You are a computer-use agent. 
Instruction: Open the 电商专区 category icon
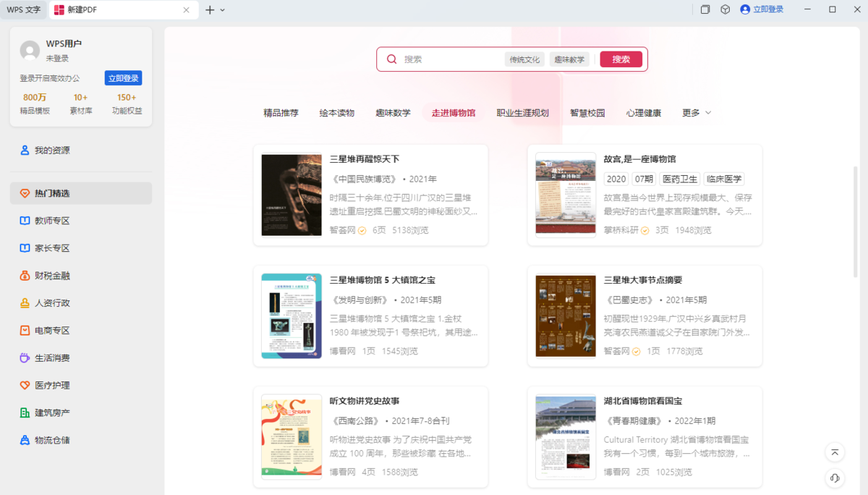pos(25,331)
